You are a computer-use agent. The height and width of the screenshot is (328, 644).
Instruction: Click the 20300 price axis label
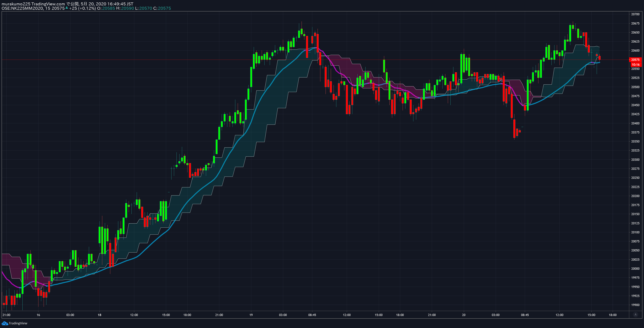click(x=635, y=160)
